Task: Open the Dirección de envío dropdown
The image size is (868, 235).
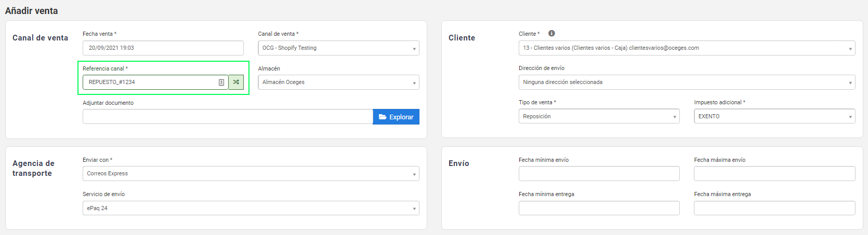Action: point(687,82)
